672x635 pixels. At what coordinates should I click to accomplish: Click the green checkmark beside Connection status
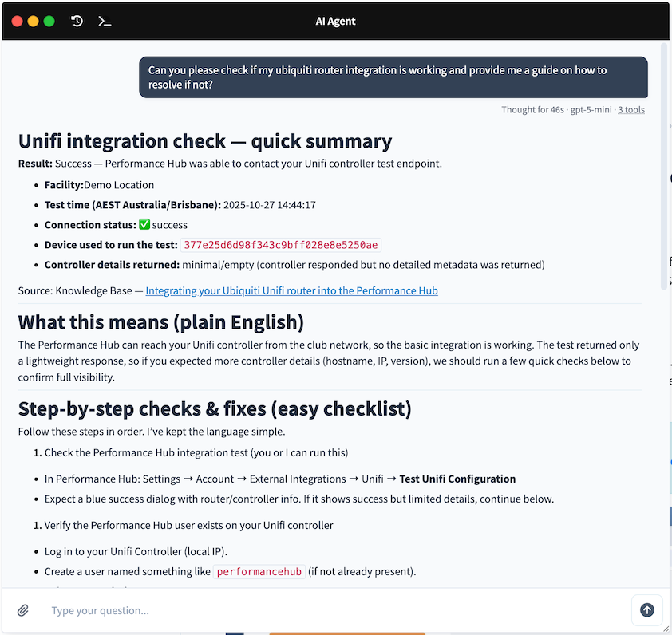point(144,225)
